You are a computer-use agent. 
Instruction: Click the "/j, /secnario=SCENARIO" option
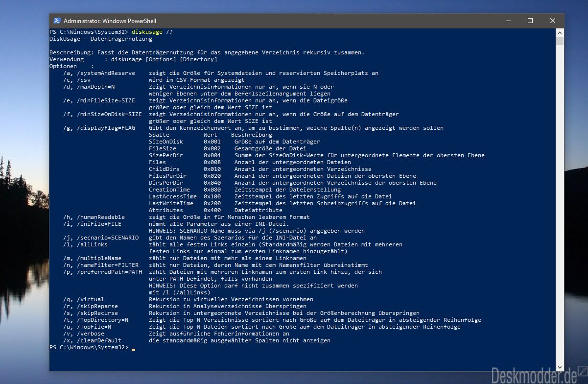[101, 238]
